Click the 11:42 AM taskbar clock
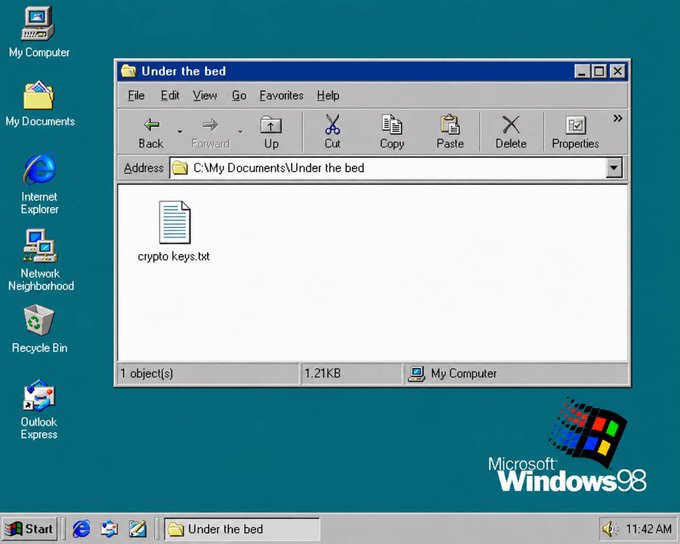Image resolution: width=680 pixels, height=544 pixels. [x=648, y=529]
